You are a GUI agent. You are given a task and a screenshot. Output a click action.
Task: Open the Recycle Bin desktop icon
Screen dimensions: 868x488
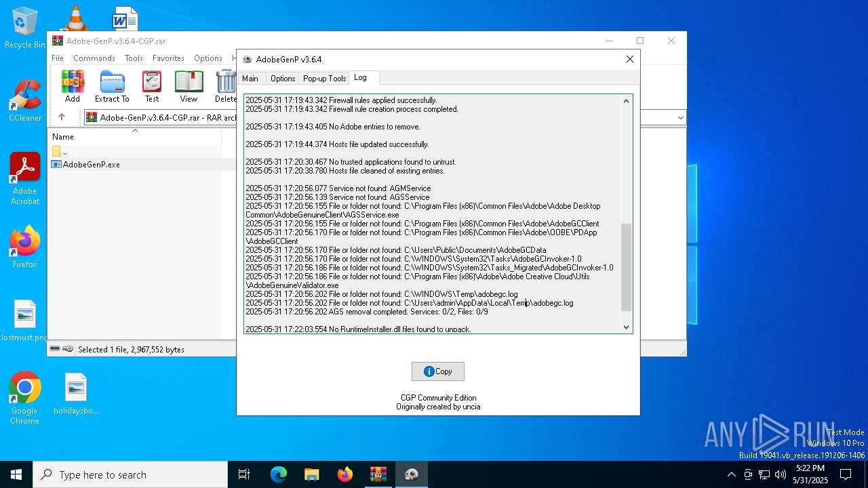[x=24, y=27]
